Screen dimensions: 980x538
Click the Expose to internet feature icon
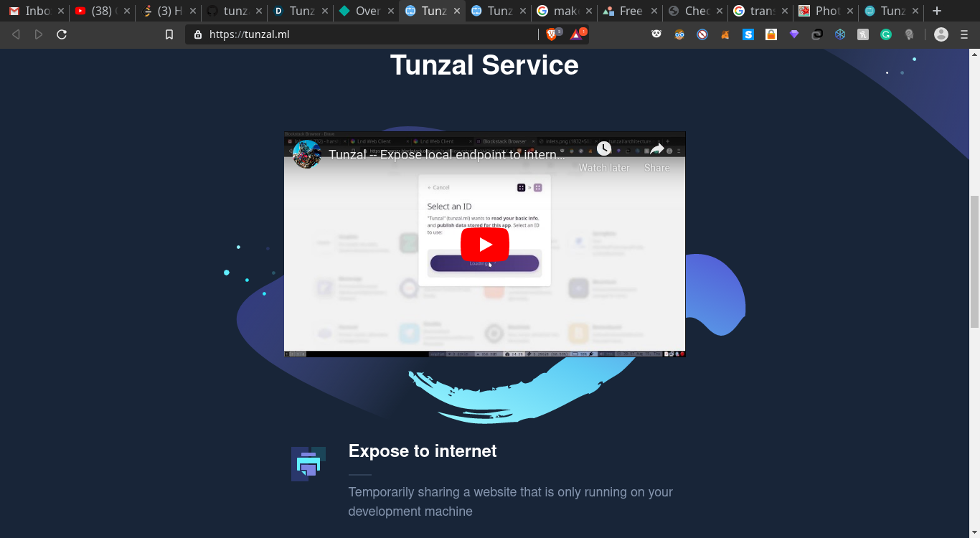[308, 463]
